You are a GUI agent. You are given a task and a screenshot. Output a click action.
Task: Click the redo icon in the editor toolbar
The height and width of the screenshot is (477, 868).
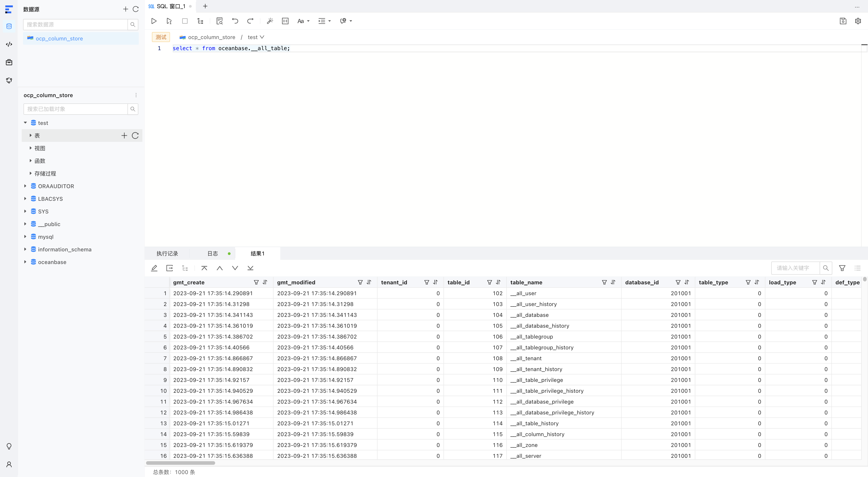point(250,21)
